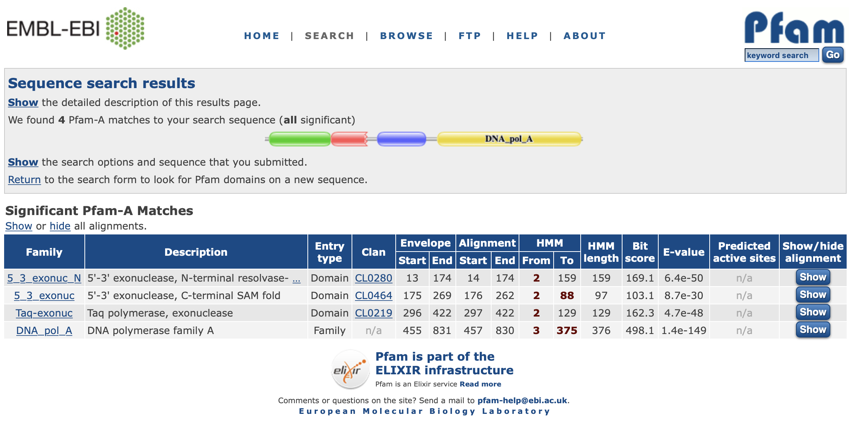
Task: Click the ELIXIR logo
Action: (350, 370)
